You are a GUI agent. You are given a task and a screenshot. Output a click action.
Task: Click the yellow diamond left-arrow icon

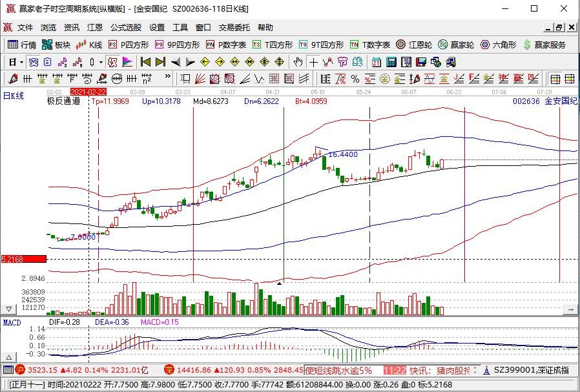pyautogui.click(x=205, y=62)
